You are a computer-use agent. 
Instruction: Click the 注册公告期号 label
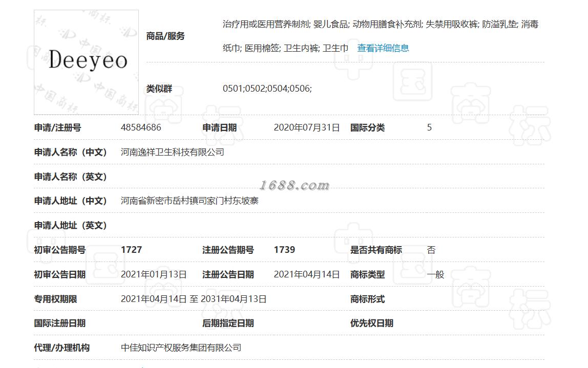click(x=228, y=250)
